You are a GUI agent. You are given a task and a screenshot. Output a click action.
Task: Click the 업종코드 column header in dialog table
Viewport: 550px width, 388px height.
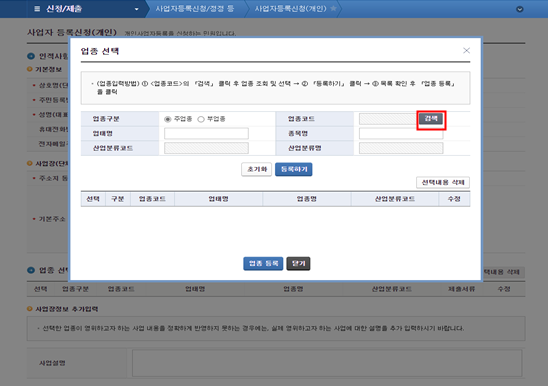pos(153,199)
